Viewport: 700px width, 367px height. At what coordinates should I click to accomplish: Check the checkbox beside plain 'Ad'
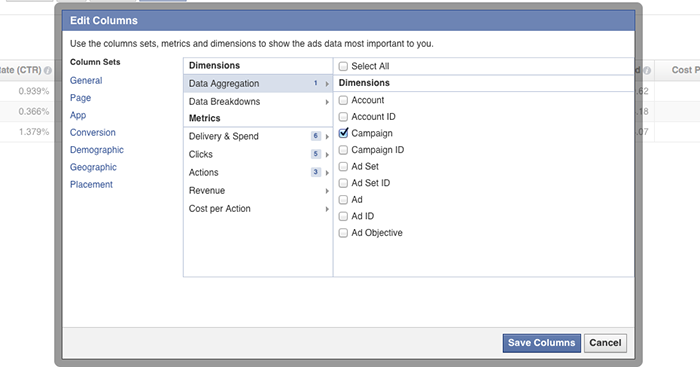pos(343,200)
